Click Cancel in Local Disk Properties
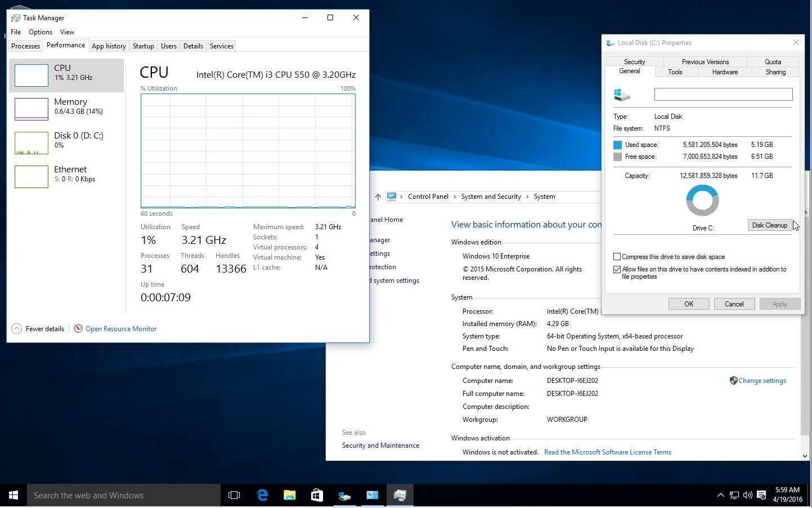Viewport: 812px width, 508px height. point(734,304)
